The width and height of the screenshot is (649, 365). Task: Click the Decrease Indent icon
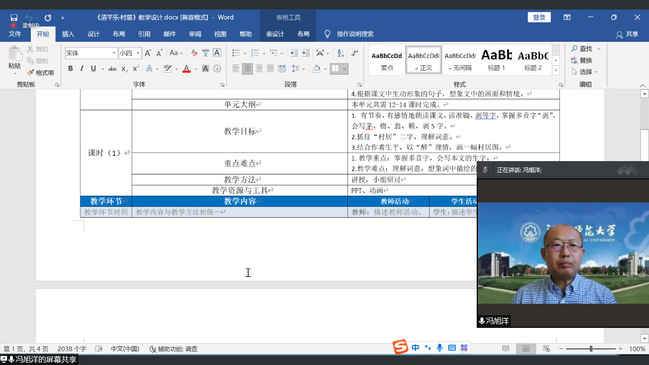(294, 53)
